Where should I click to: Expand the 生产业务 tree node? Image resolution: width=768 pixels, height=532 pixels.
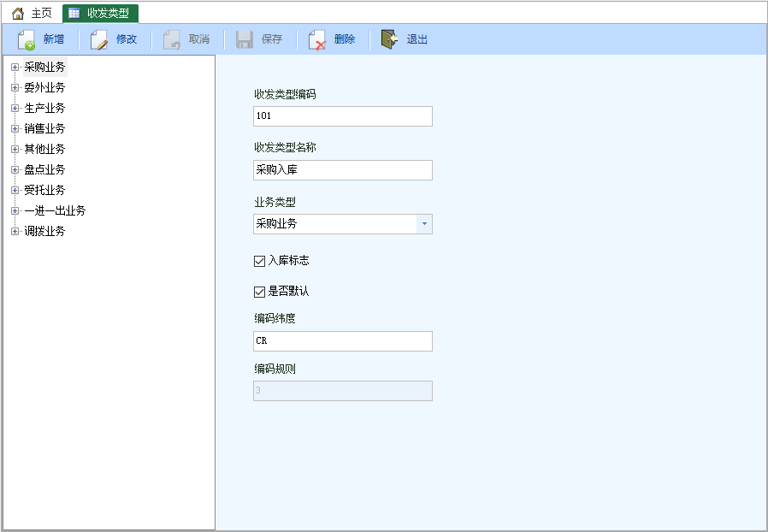(15, 109)
